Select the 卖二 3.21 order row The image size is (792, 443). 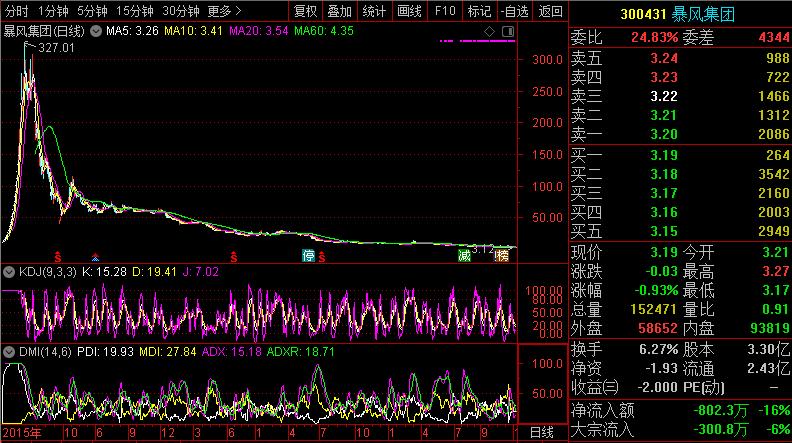pos(680,115)
